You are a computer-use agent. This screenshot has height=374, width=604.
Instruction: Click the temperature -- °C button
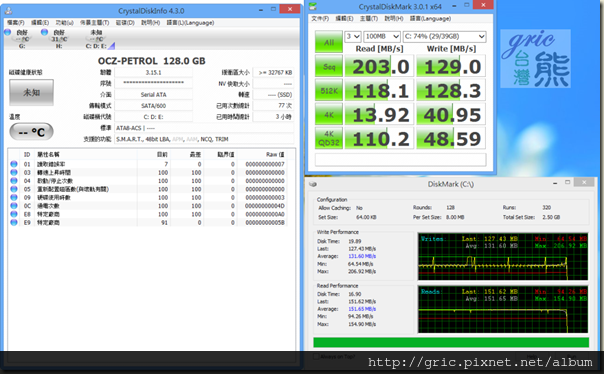31,132
